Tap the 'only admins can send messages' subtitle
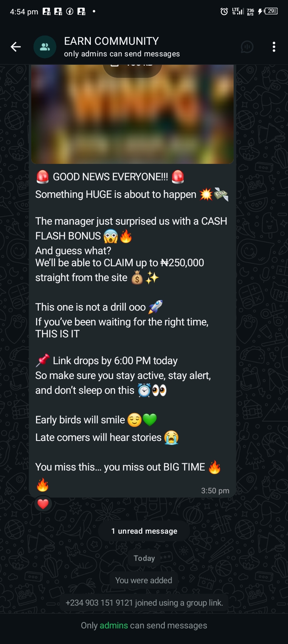288x644 pixels. pos(122,54)
